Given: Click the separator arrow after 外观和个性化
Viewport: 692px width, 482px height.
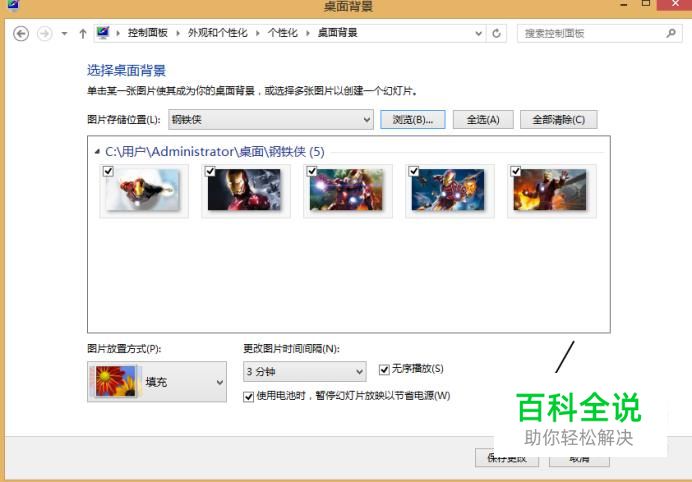Looking at the screenshot, I should click(257, 33).
